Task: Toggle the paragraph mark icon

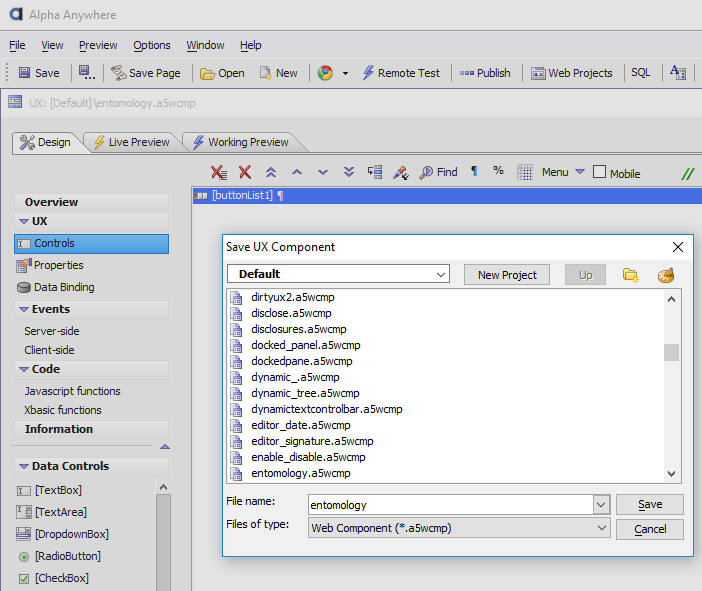Action: pos(474,171)
